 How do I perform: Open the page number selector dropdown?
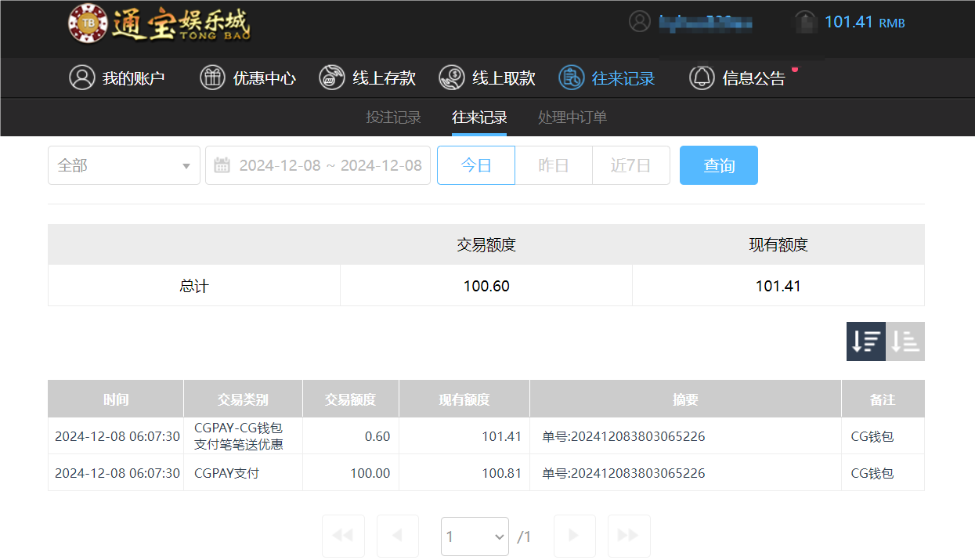click(x=475, y=536)
